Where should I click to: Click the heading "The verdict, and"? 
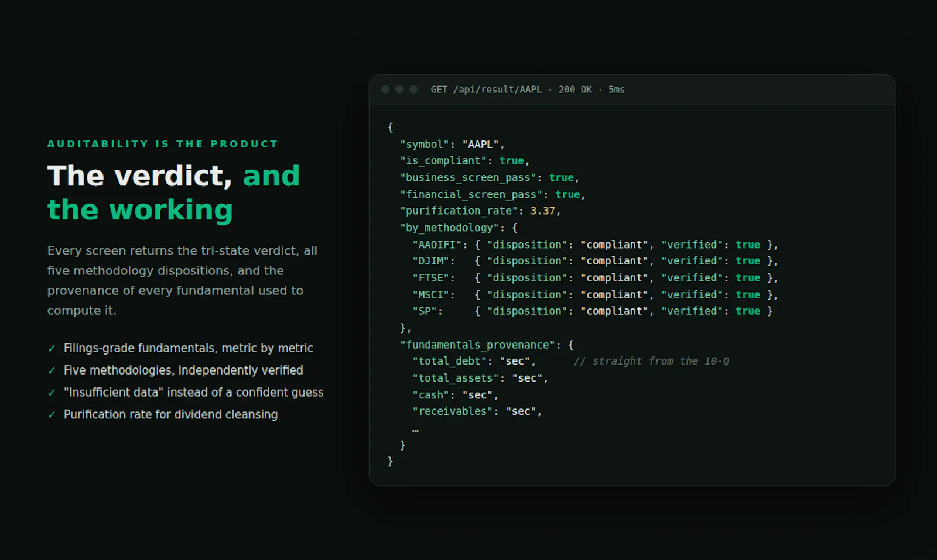pyautogui.click(x=173, y=176)
